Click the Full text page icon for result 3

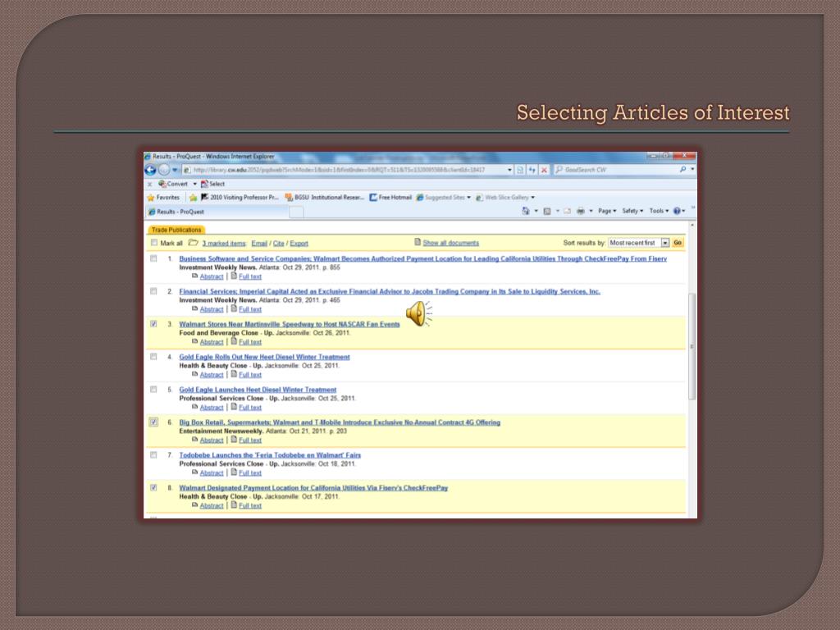coord(234,341)
